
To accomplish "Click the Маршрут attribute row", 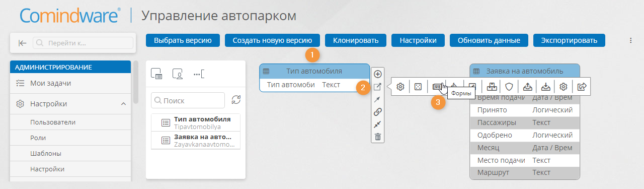I will point(525,173).
